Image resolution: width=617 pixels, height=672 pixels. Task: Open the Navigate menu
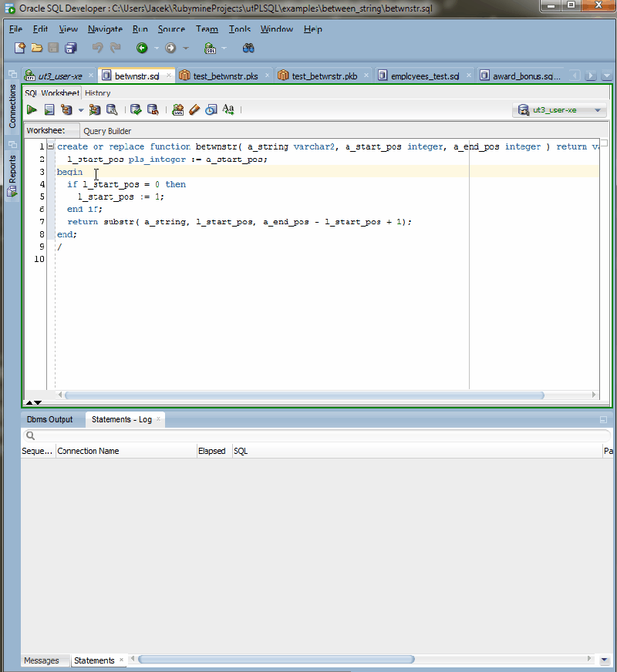(104, 29)
